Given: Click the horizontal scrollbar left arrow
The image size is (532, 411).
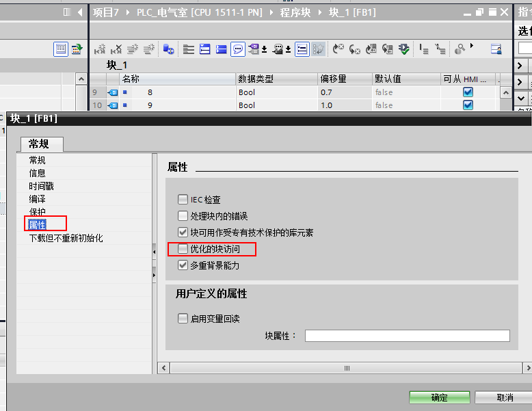Looking at the screenshot, I should coord(164,368).
